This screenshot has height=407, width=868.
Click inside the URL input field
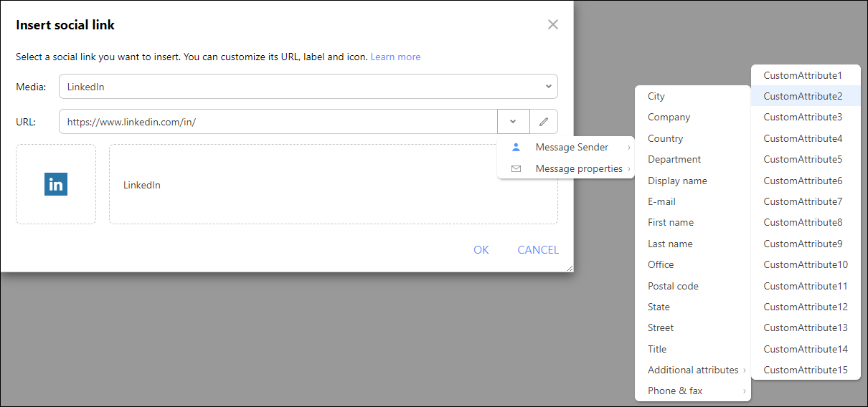278,122
